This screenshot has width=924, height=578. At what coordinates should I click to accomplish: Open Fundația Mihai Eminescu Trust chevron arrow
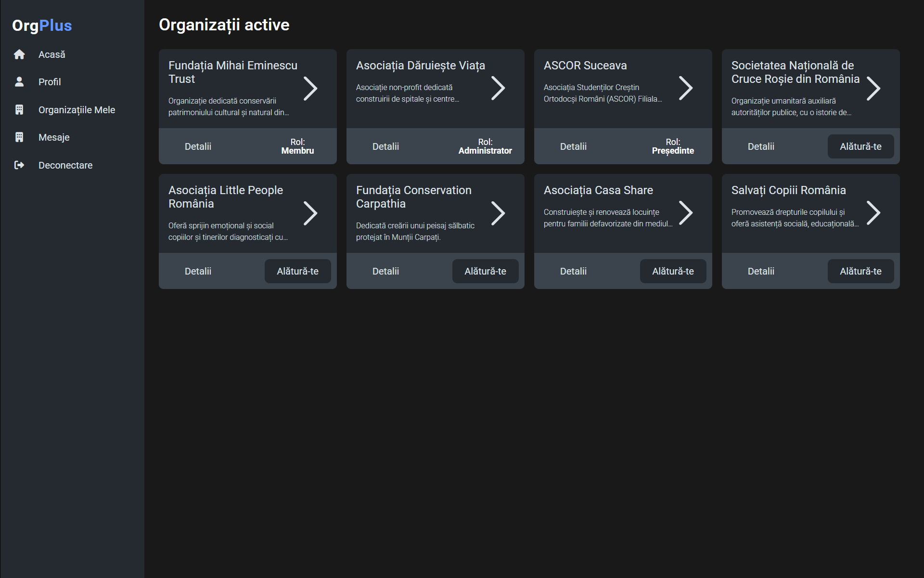pos(310,88)
